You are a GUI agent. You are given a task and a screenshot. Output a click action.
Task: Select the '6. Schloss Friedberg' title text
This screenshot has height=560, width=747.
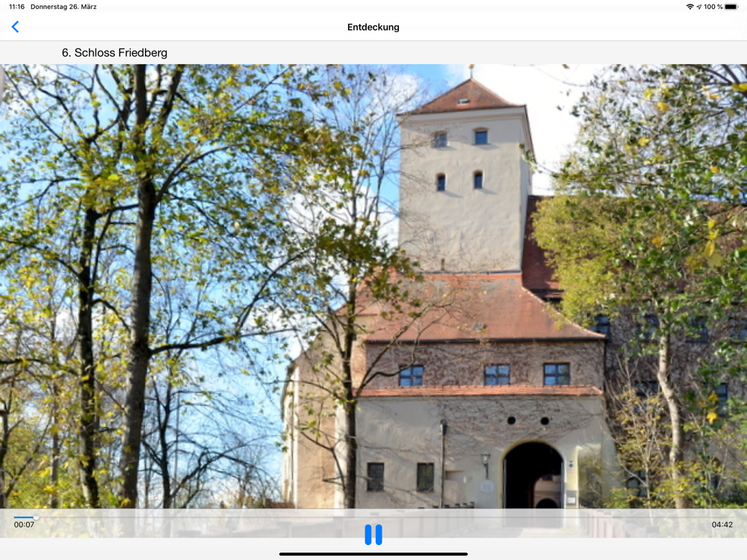coord(114,53)
